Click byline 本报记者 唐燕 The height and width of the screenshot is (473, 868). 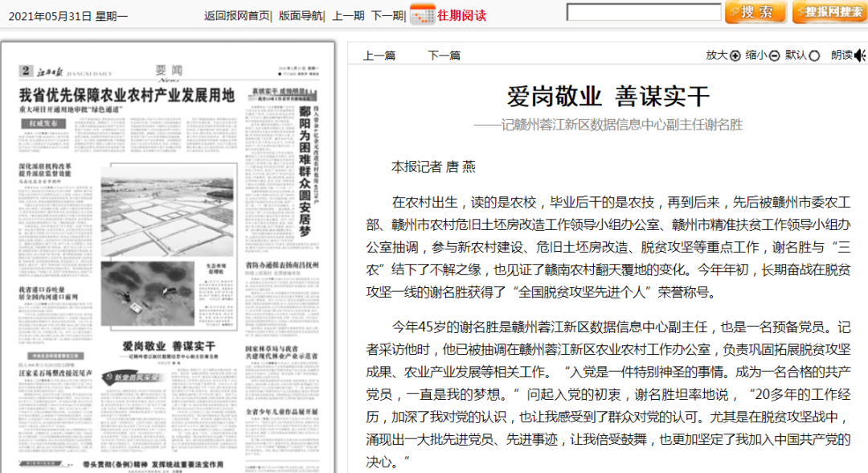(433, 167)
